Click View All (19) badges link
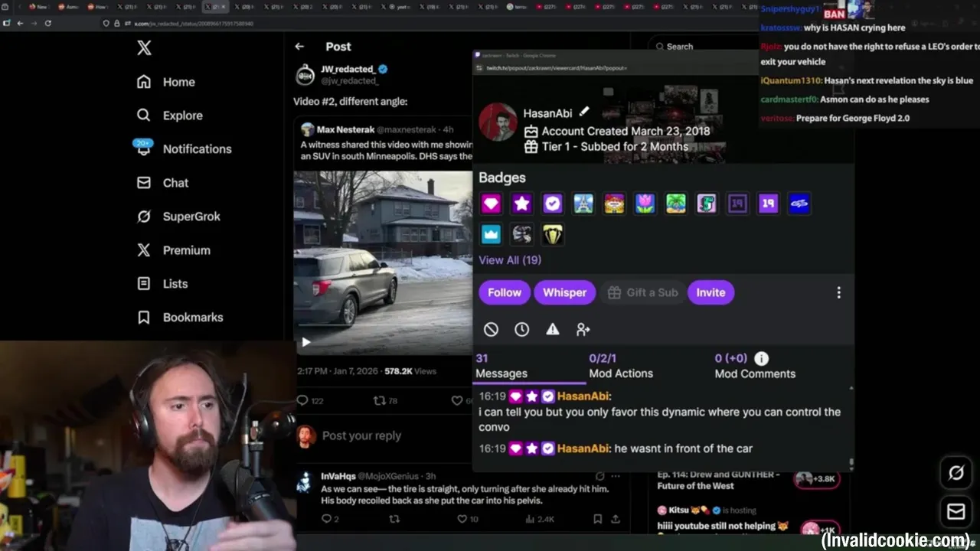Image resolution: width=980 pixels, height=551 pixels. click(x=510, y=260)
